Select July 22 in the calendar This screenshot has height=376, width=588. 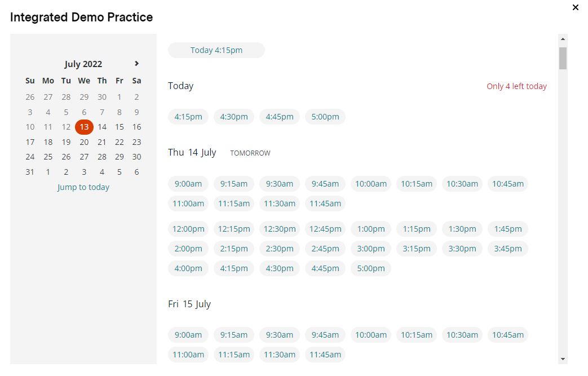pyautogui.click(x=120, y=142)
